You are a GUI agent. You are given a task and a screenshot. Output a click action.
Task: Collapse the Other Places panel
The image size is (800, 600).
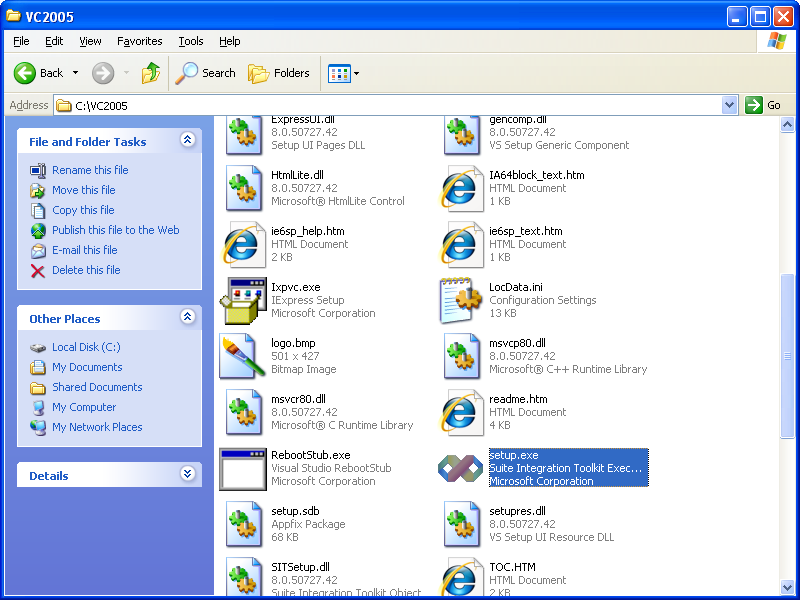point(187,317)
